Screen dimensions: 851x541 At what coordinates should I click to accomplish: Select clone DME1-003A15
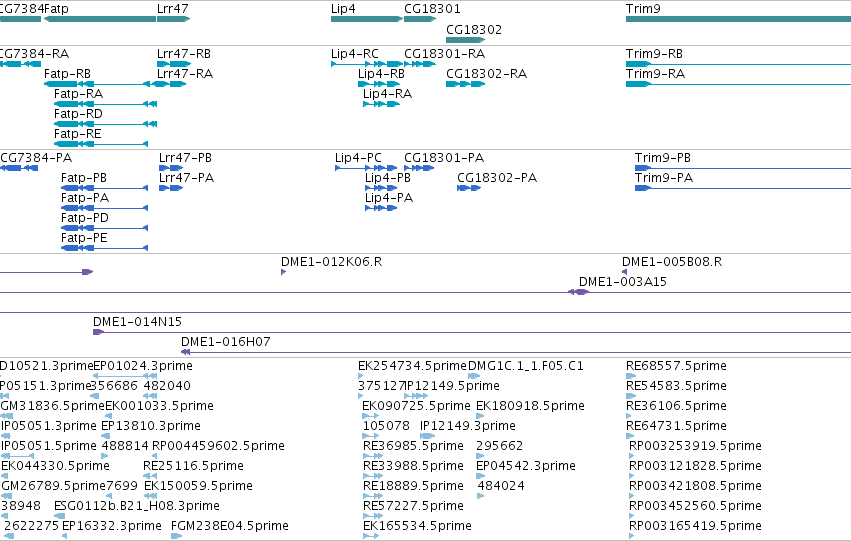579,292
